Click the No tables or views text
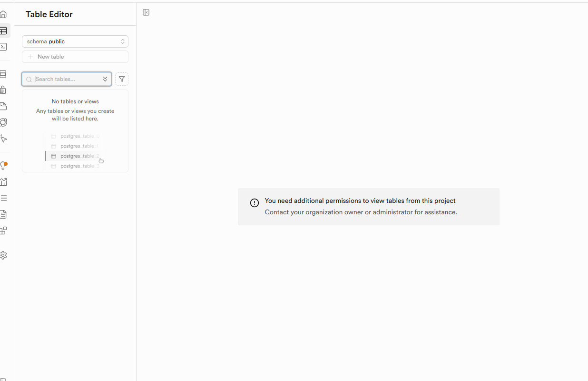The width and height of the screenshot is (588, 381). pos(75,101)
